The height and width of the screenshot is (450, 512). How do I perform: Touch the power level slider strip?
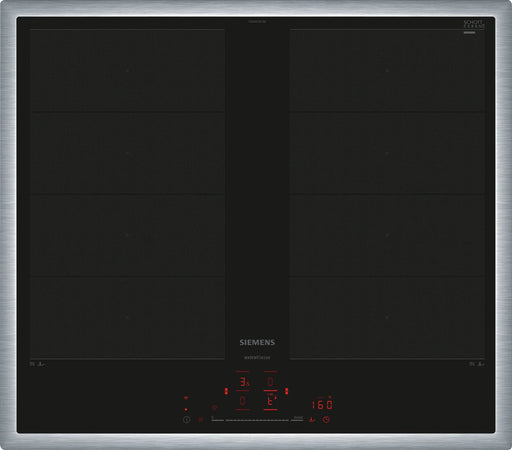[x=257, y=420]
